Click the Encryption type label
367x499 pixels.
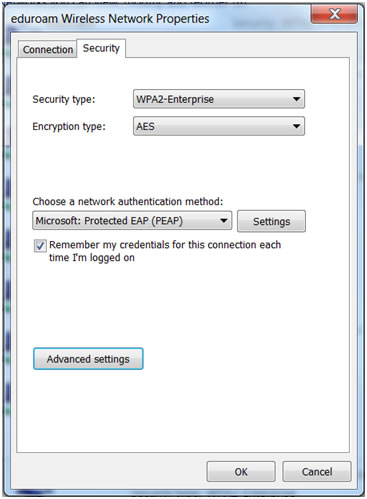[69, 126]
